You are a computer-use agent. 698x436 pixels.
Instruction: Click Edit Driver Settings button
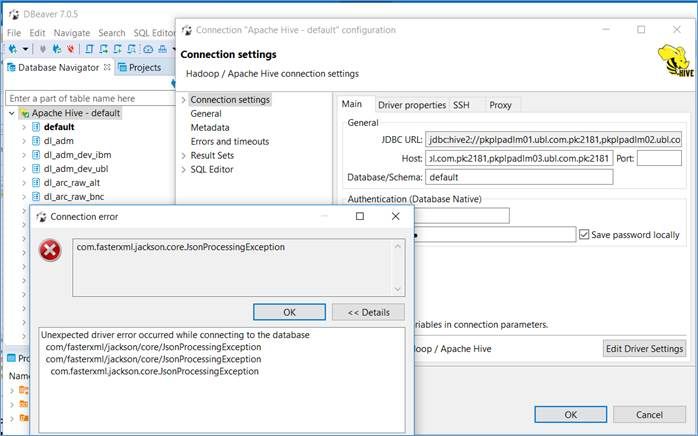pyautogui.click(x=644, y=349)
